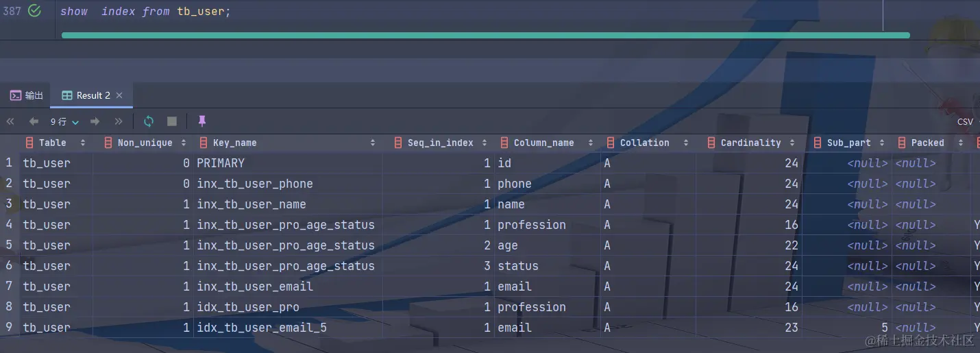Click the reload page refresh icon
980x353 pixels.
point(149,121)
